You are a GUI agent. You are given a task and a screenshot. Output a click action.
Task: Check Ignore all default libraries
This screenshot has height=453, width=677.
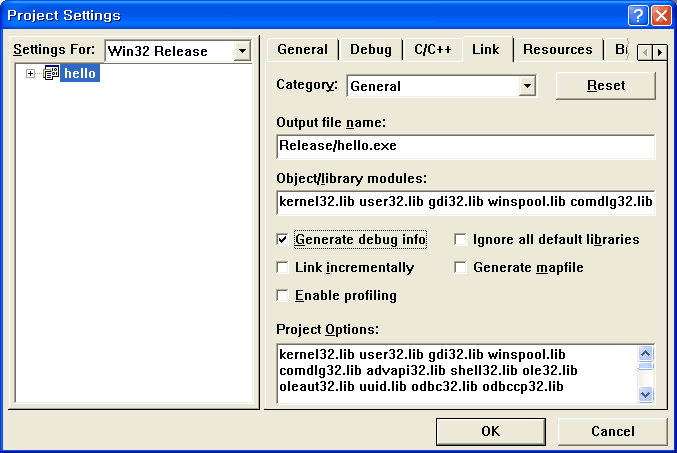(461, 240)
